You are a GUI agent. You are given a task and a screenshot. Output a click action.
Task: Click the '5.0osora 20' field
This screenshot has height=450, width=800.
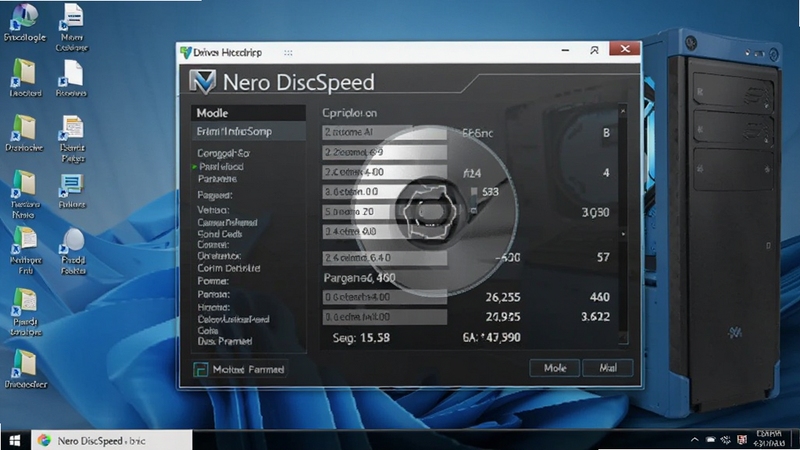(x=384, y=211)
